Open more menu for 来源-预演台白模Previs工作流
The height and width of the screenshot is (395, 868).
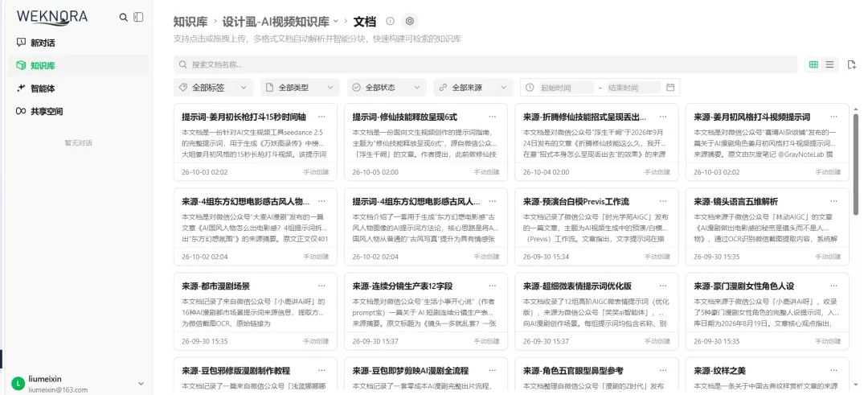pyautogui.click(x=663, y=202)
